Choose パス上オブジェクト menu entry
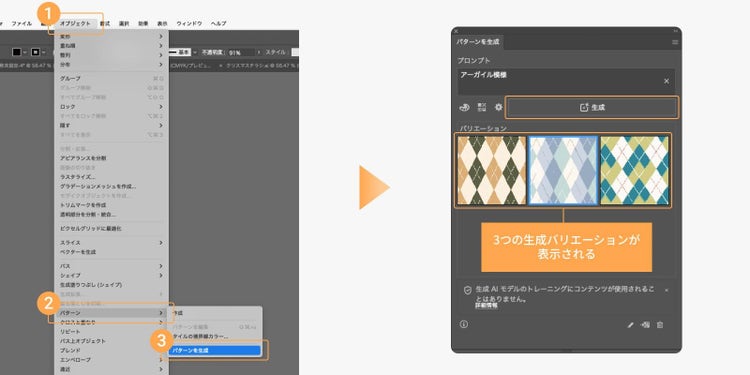This screenshot has width=750, height=375. [x=111, y=341]
